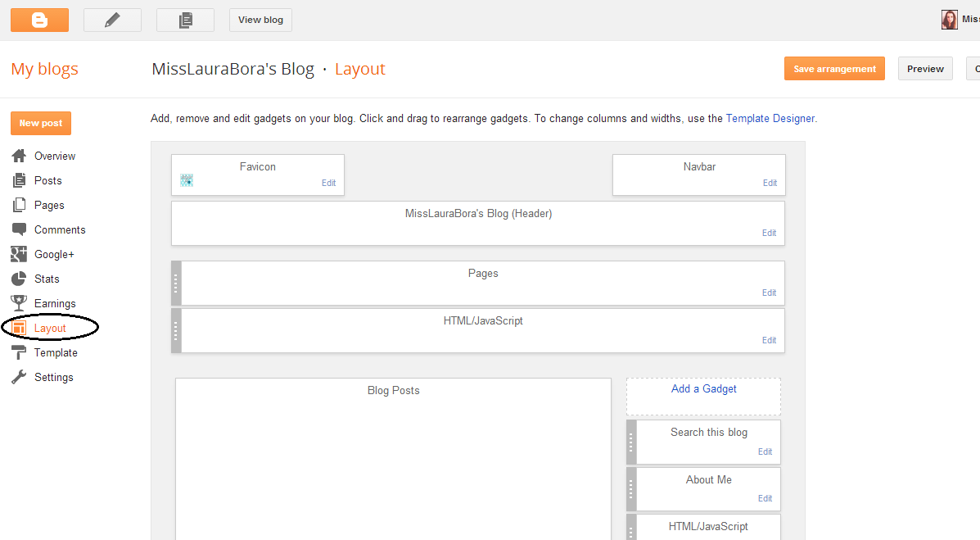This screenshot has height=540, width=980.
Task: Open Comments in the sidebar
Action: (x=60, y=229)
